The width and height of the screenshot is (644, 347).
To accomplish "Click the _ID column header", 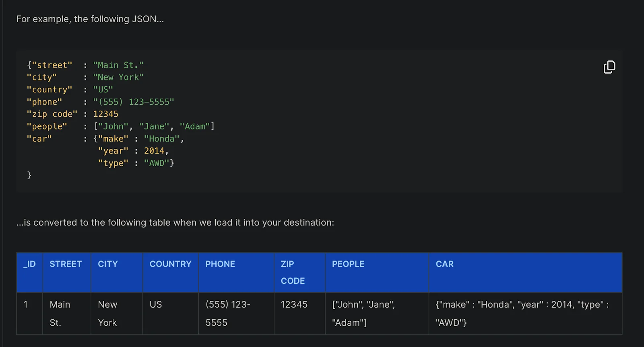I will click(29, 264).
